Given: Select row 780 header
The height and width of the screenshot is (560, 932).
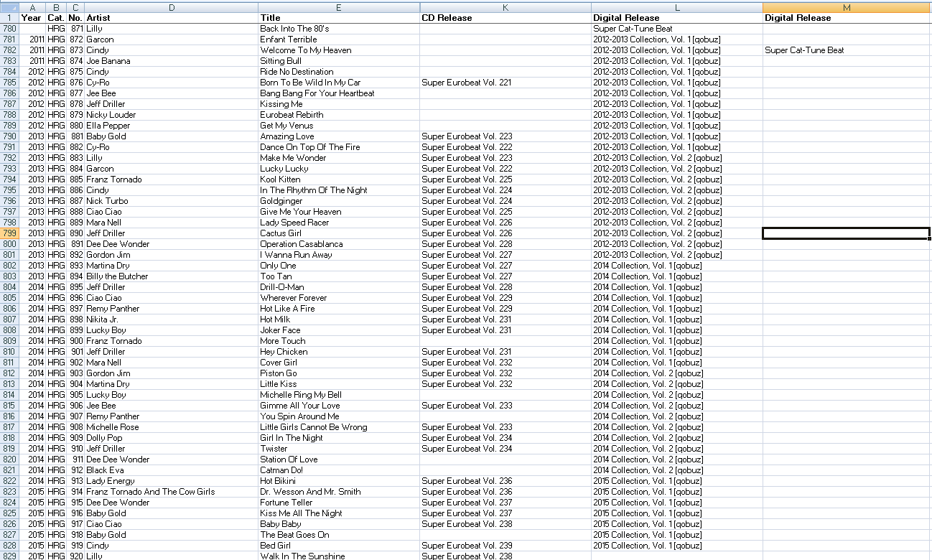Looking at the screenshot, I should [9, 29].
